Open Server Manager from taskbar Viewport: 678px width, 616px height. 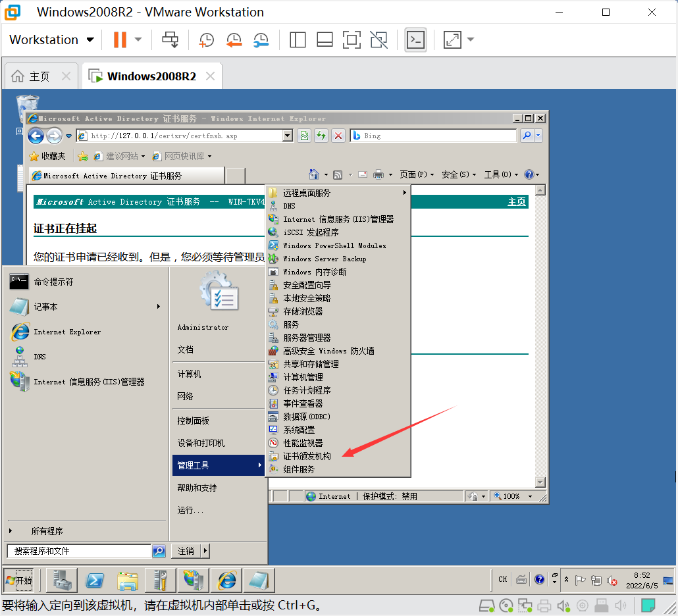63,580
